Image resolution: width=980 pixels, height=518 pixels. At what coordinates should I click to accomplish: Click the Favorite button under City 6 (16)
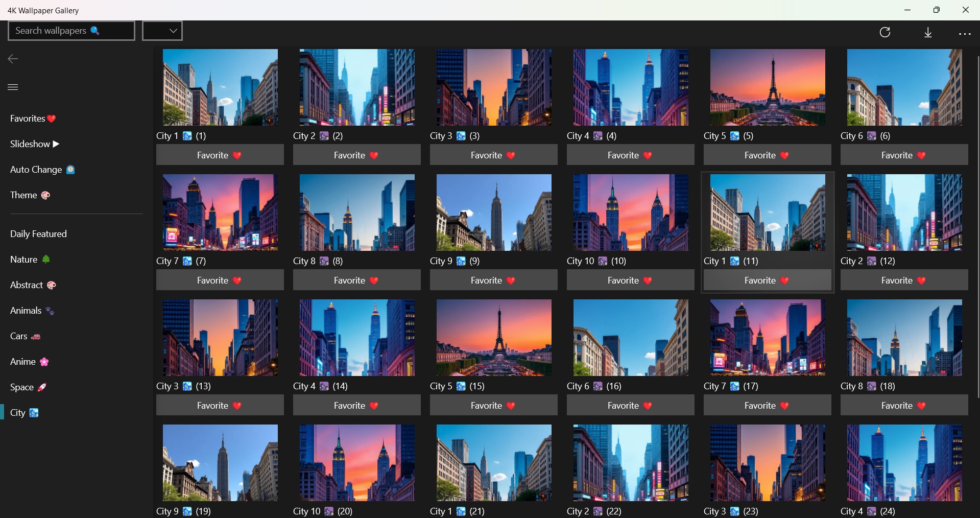(631, 406)
